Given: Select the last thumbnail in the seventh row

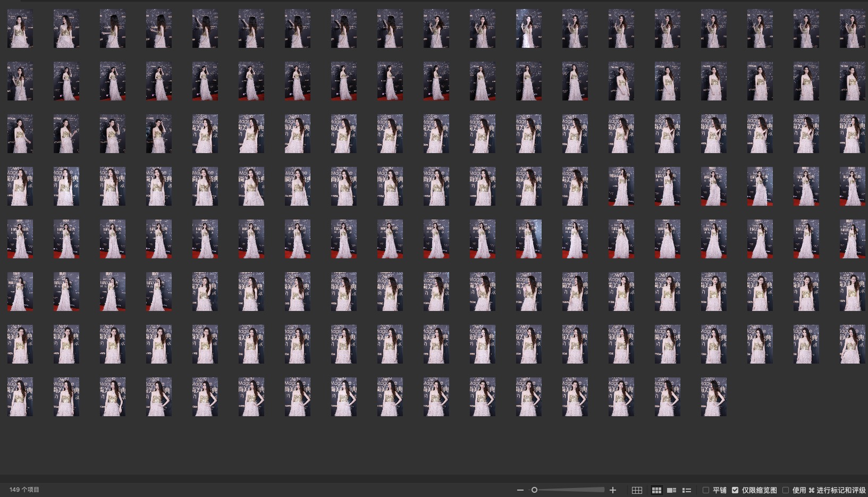Looking at the screenshot, I should [x=852, y=344].
